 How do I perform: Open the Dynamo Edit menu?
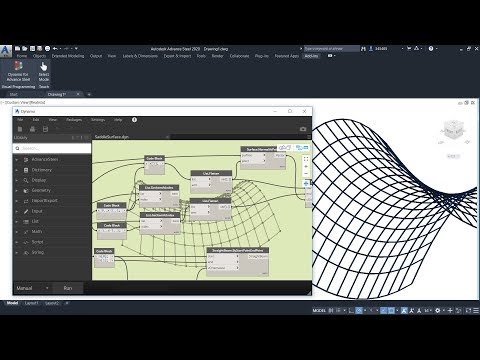[x=36, y=120]
